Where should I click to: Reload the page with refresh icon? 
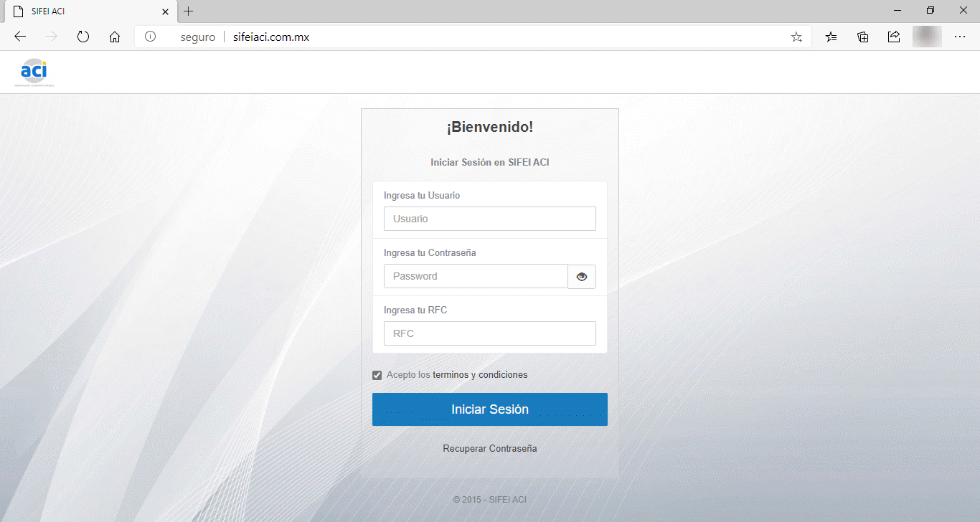pyautogui.click(x=83, y=37)
